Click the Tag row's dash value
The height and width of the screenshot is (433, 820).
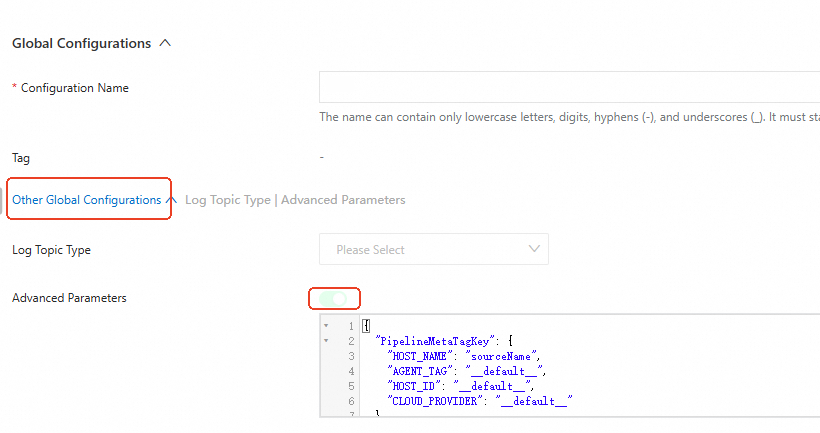pos(322,157)
